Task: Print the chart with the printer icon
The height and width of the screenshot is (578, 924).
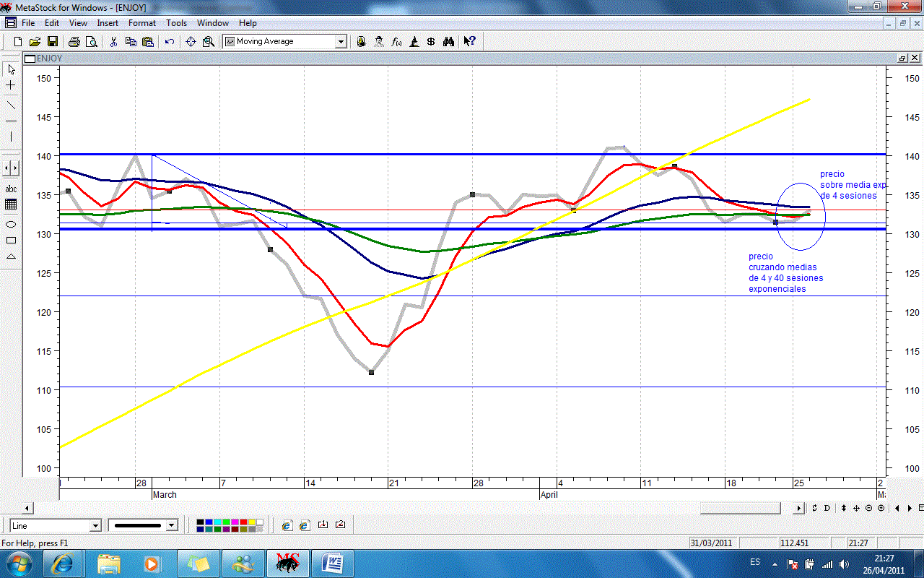Action: tap(74, 42)
